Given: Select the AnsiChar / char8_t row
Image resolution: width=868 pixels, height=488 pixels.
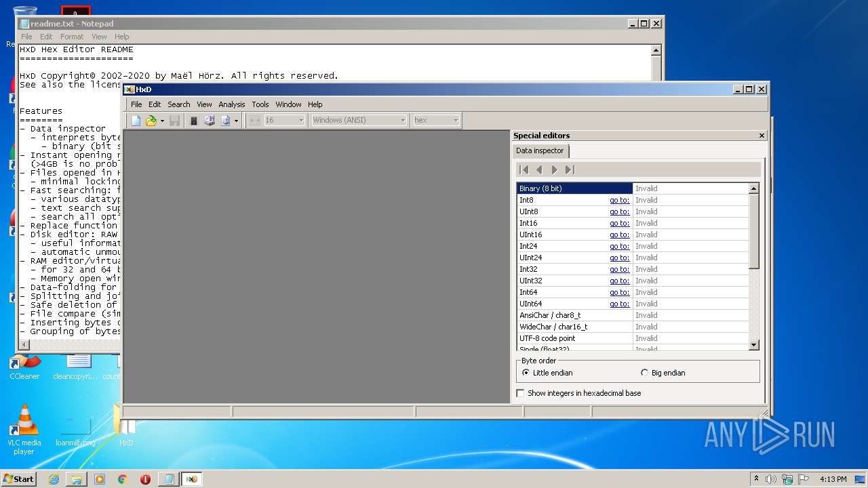Looking at the screenshot, I should [632, 315].
